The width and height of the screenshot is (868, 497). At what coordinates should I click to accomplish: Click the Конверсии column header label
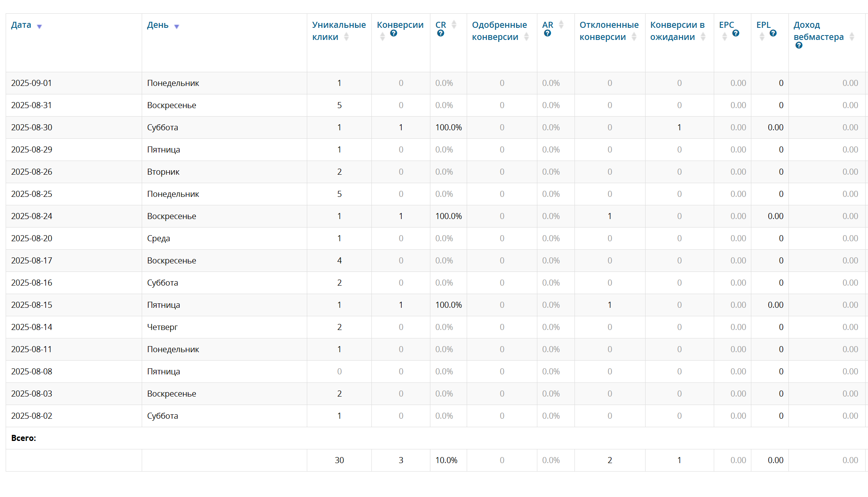click(400, 25)
